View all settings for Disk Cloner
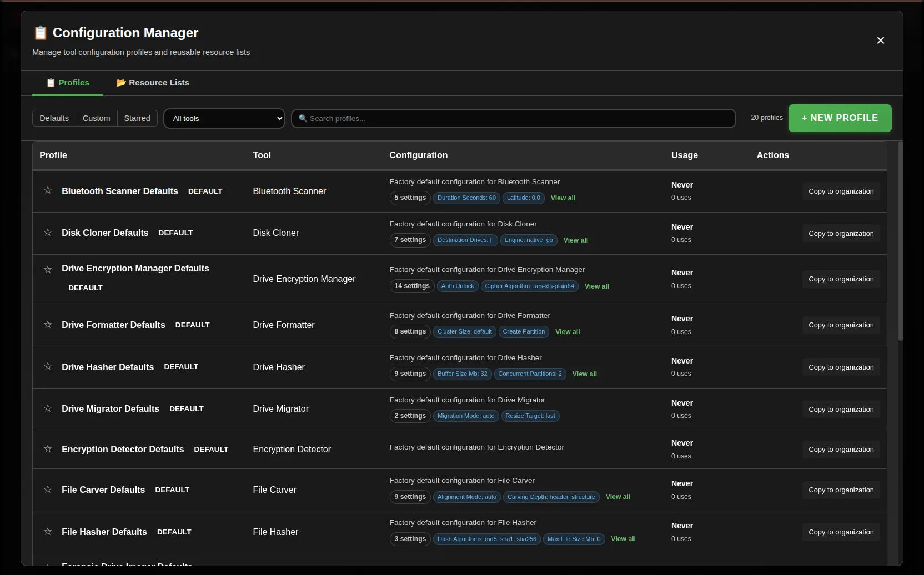Screen dimensions: 924x575 575,240
